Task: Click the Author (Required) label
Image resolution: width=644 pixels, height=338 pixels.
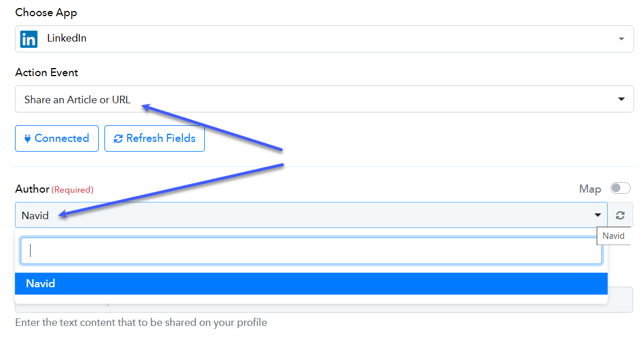Action: pyautogui.click(x=54, y=189)
